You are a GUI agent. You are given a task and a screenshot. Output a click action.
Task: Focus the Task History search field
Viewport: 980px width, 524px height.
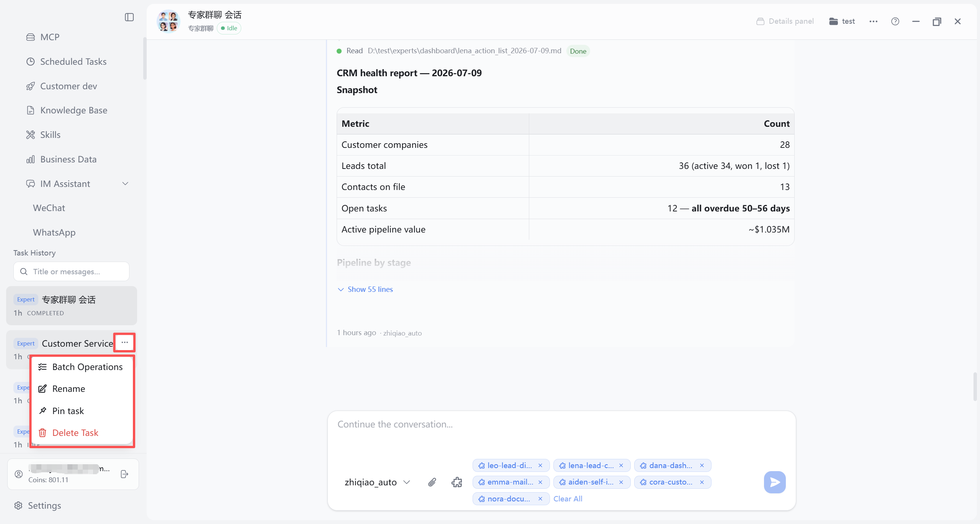(x=71, y=272)
